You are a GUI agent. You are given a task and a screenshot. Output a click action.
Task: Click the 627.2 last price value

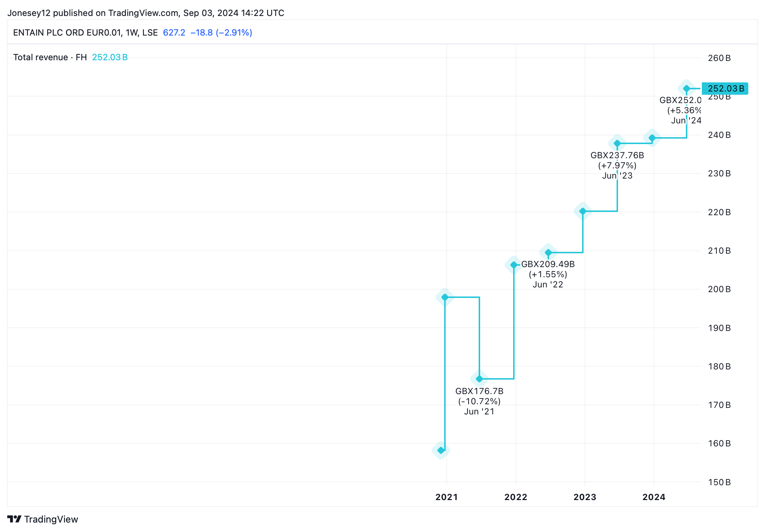pos(174,33)
